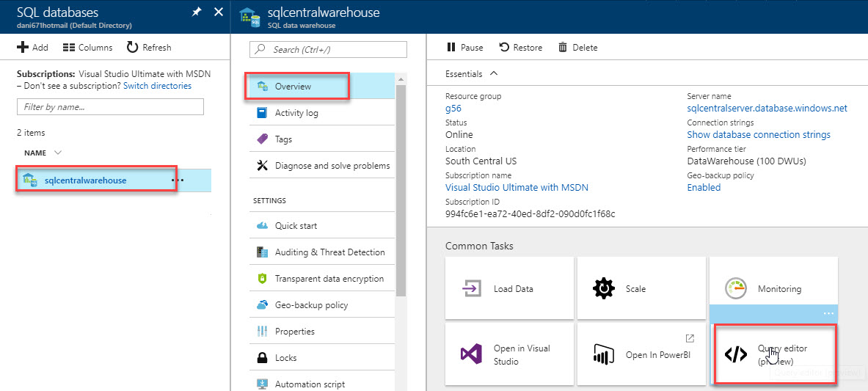868x391 pixels.
Task: Open sqlcentralwarehouse row ellipsis menu
Action: point(178,180)
